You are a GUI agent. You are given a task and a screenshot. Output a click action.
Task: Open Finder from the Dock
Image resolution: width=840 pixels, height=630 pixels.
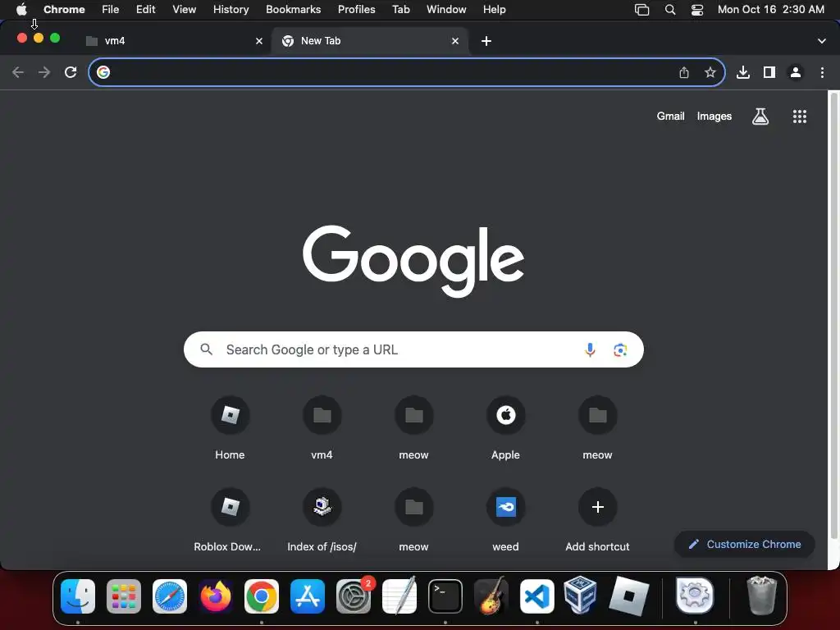point(78,596)
